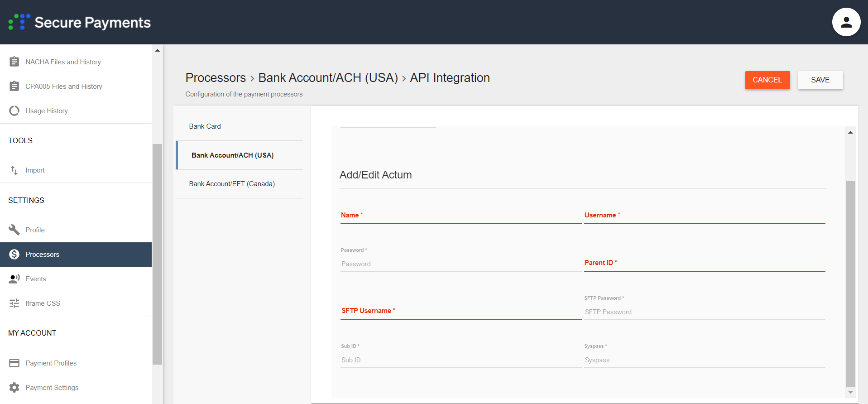This screenshot has width=868, height=404.
Task: Click the SETTINGS section header
Action: [x=26, y=200]
